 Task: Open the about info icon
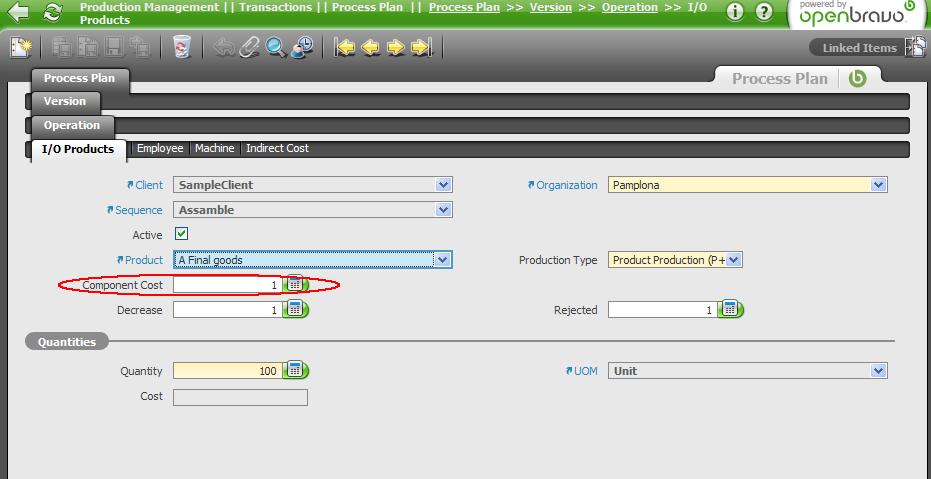click(x=735, y=12)
